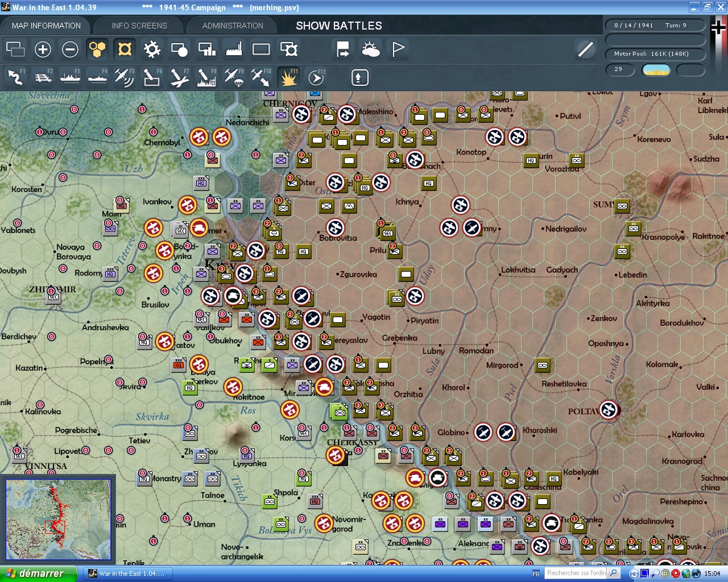Click the Mirgorod town label
Image resolution: width=728 pixels, height=582 pixels.
[x=502, y=365]
